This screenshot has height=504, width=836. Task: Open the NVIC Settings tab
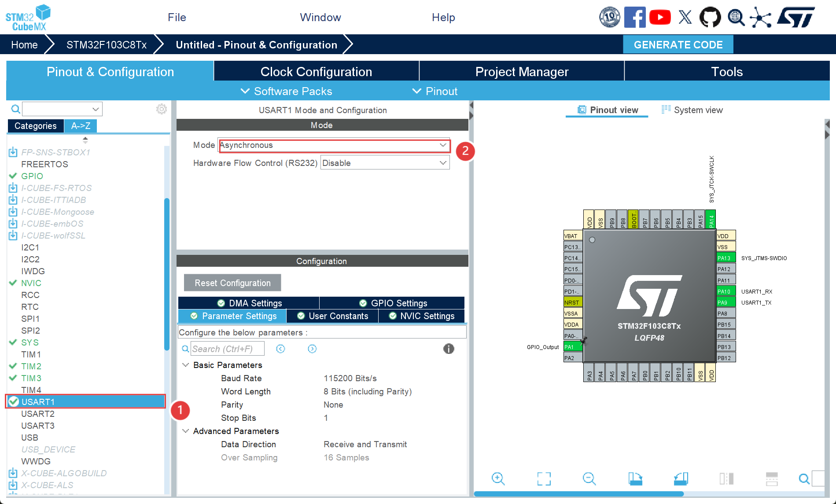tap(422, 316)
